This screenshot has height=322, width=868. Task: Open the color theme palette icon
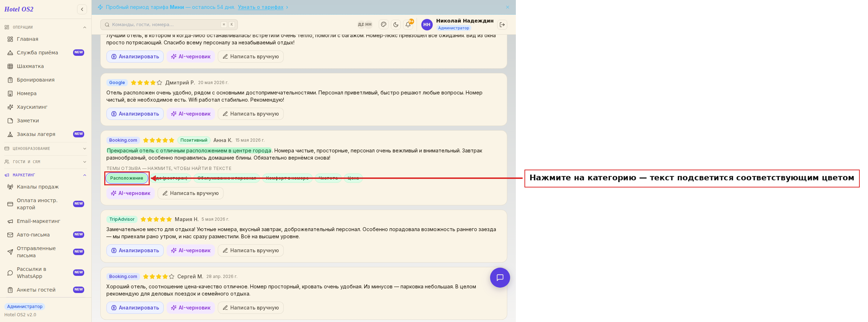pyautogui.click(x=384, y=25)
